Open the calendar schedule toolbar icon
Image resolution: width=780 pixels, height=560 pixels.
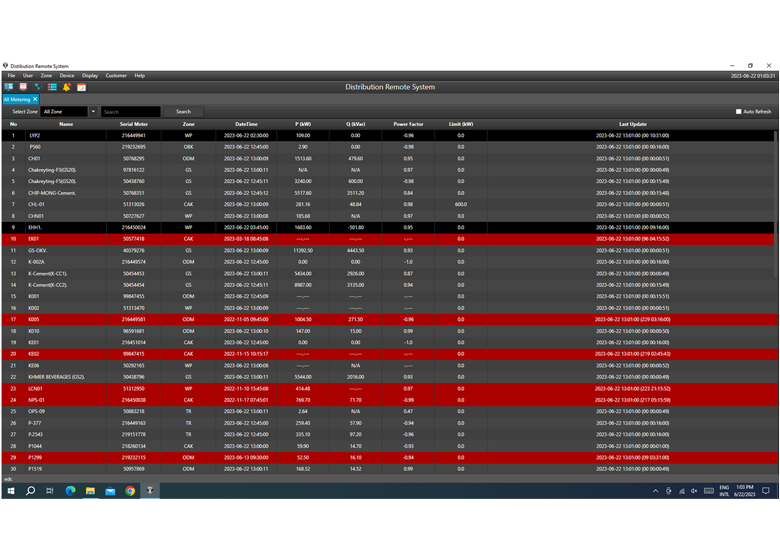(x=82, y=87)
